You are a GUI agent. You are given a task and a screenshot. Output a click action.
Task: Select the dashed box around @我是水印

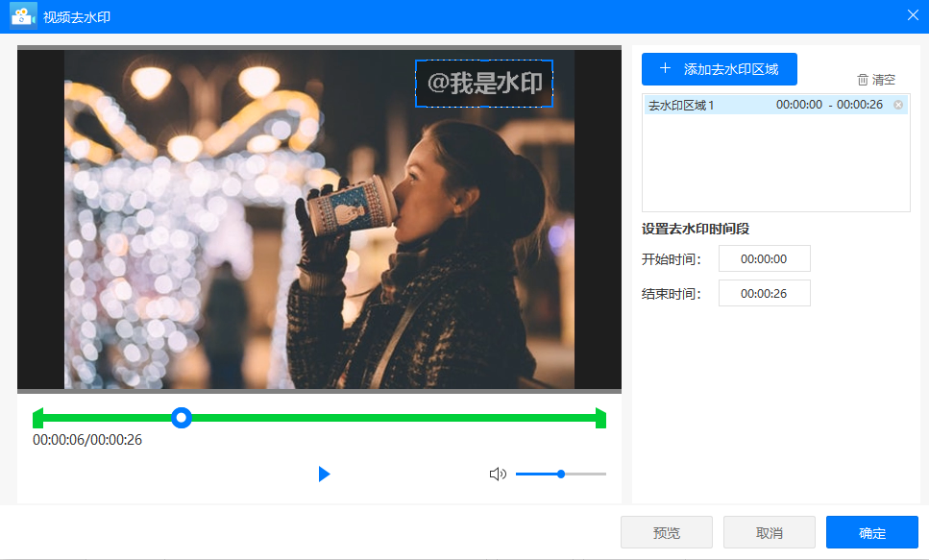[484, 84]
